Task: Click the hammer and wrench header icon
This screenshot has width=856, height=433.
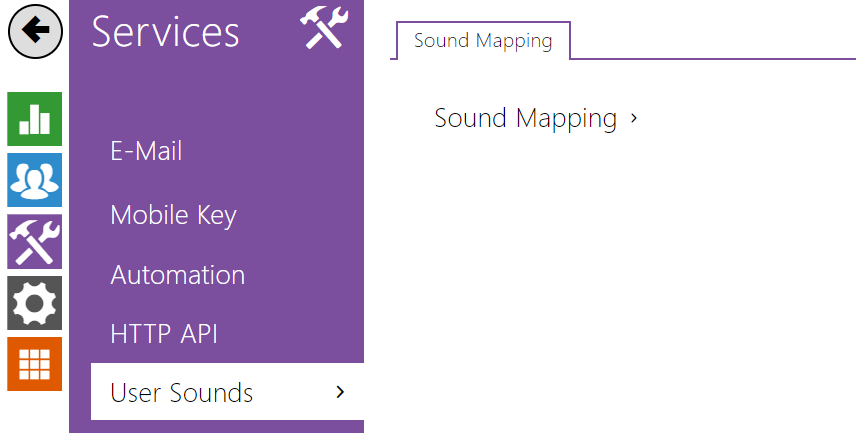Action: (323, 28)
